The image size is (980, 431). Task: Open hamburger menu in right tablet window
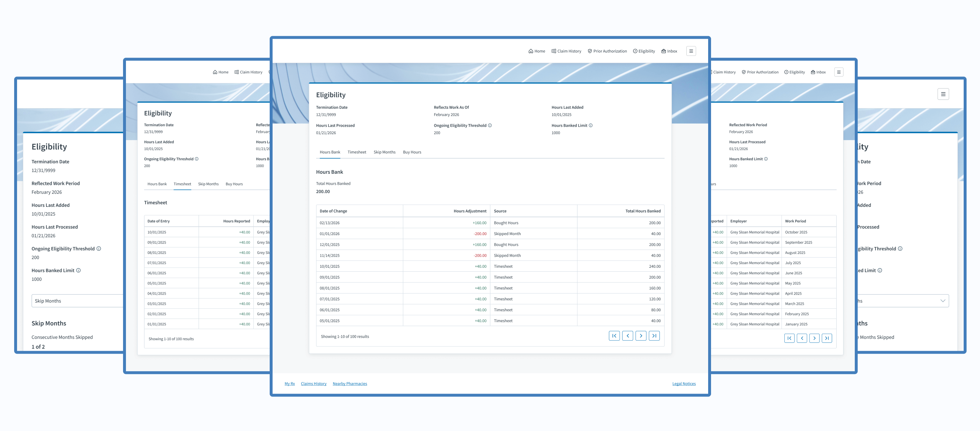(x=838, y=72)
